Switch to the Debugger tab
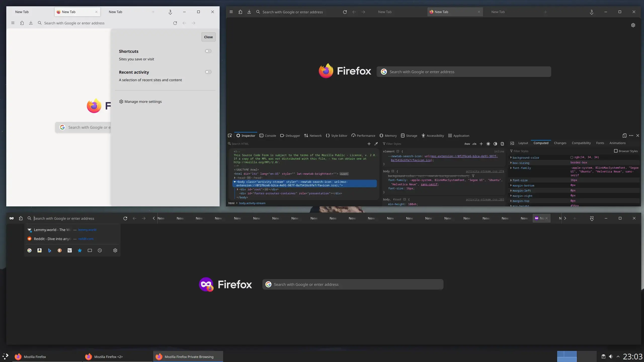Screen dimensions: 644x362 point(290,135)
